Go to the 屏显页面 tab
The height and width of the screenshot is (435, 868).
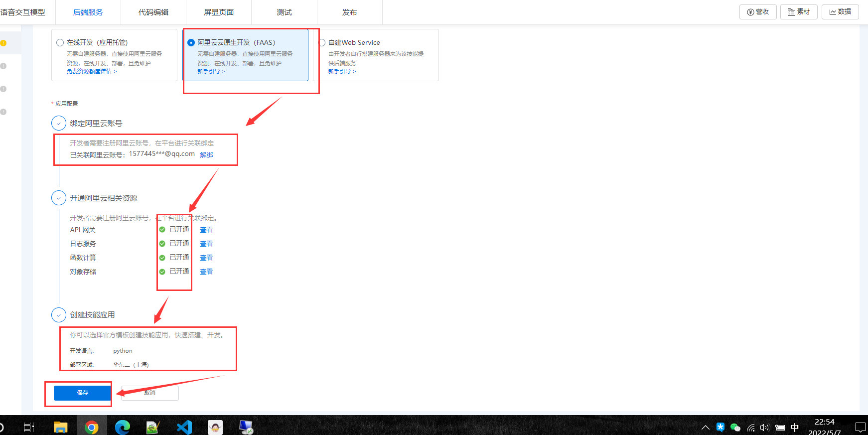pos(219,12)
